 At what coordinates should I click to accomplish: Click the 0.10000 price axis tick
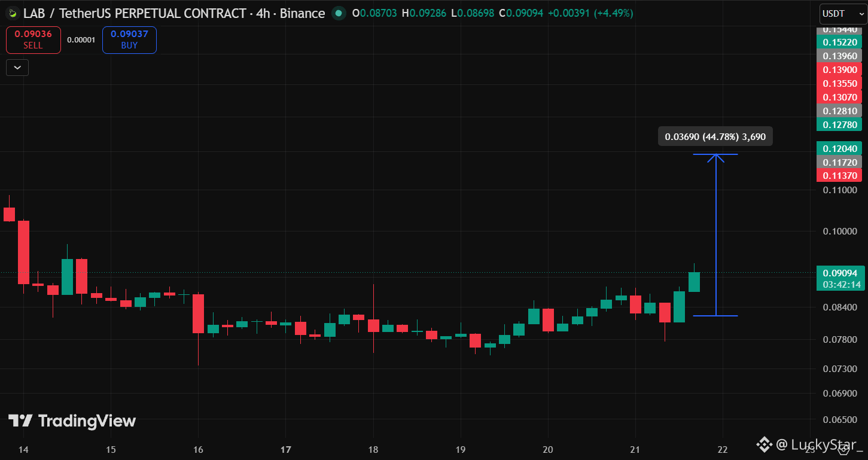pos(839,231)
